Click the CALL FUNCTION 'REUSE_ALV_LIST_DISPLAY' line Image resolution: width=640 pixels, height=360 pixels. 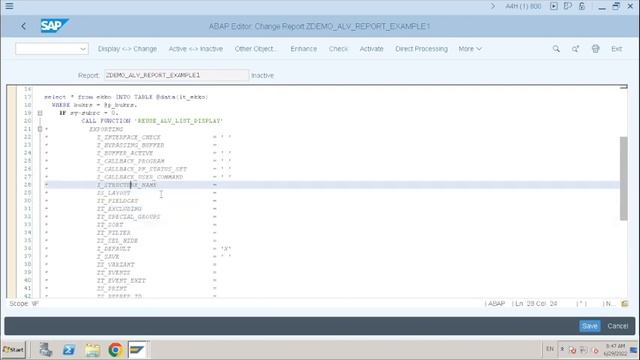pos(152,121)
